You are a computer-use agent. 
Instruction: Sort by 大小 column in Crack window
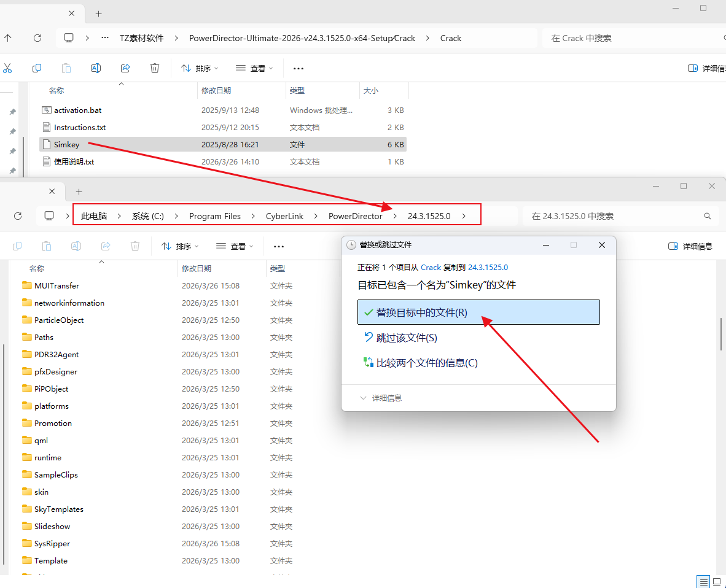371,91
